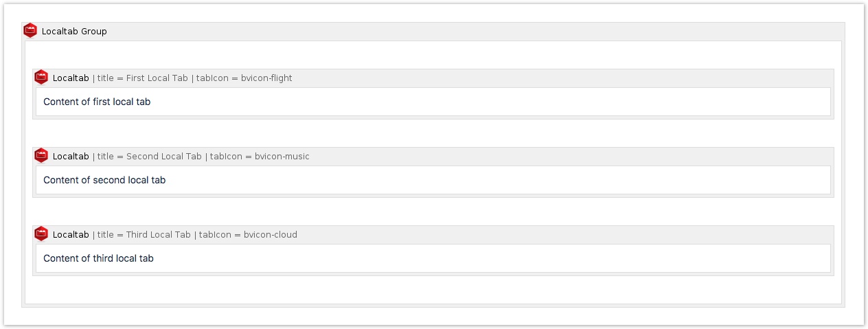Click the Localtab name in Third Local Tab header
The height and width of the screenshot is (329, 868).
71,235
